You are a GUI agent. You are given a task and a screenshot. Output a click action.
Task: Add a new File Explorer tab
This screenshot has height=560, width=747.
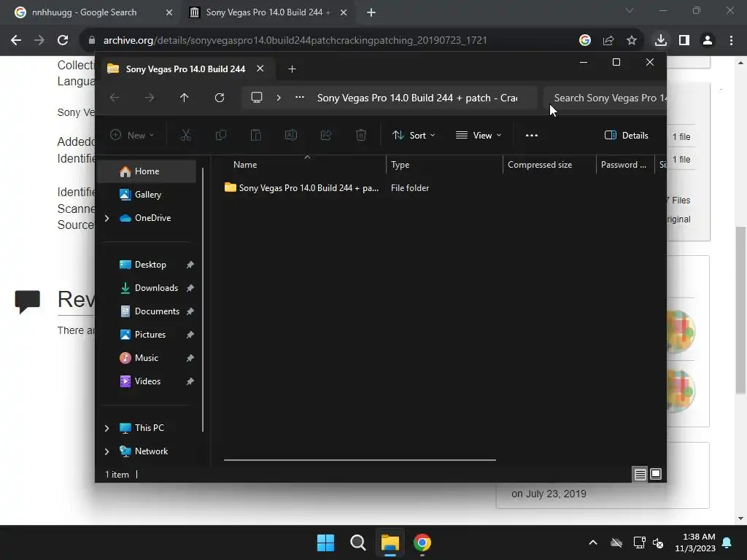tap(292, 69)
